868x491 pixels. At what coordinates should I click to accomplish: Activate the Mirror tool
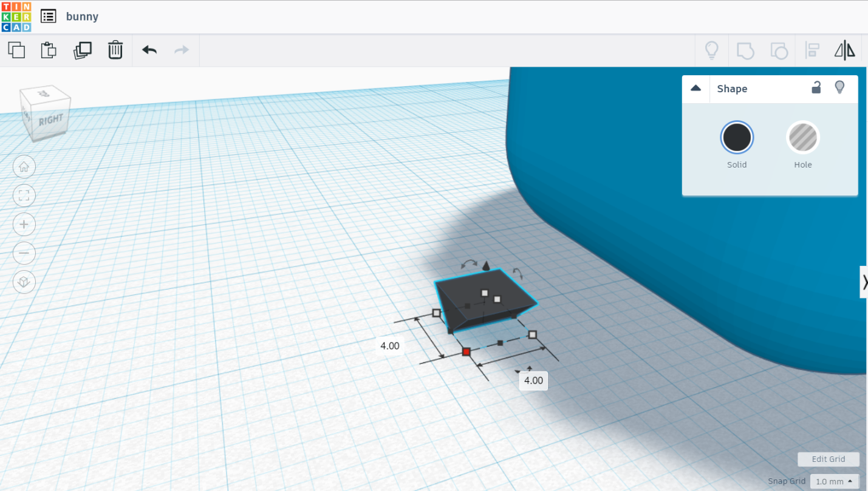845,50
